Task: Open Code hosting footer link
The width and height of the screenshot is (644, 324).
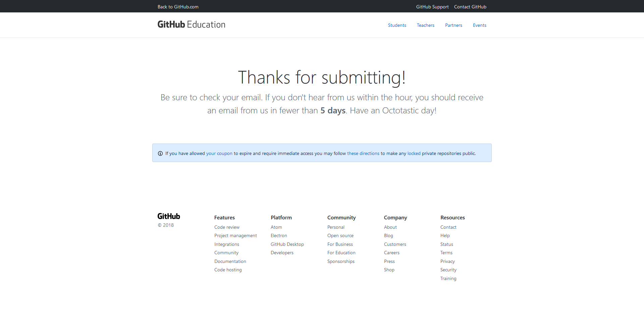Action: click(228, 270)
